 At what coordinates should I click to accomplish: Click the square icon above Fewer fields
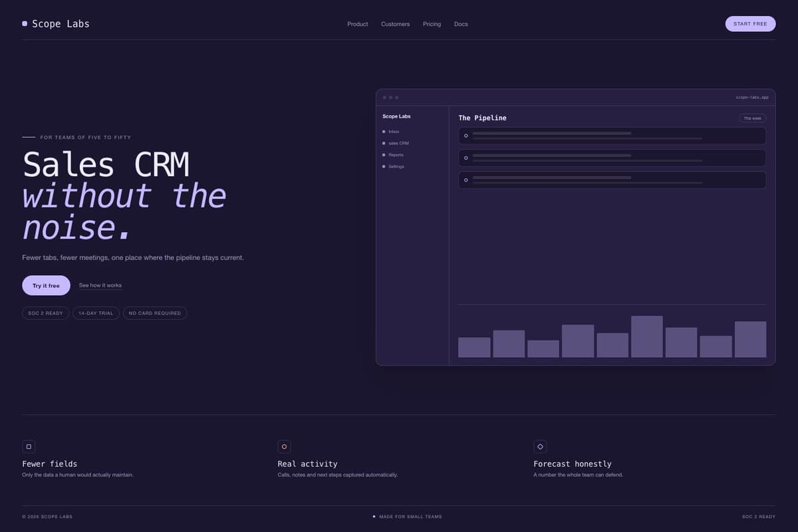coord(29,447)
